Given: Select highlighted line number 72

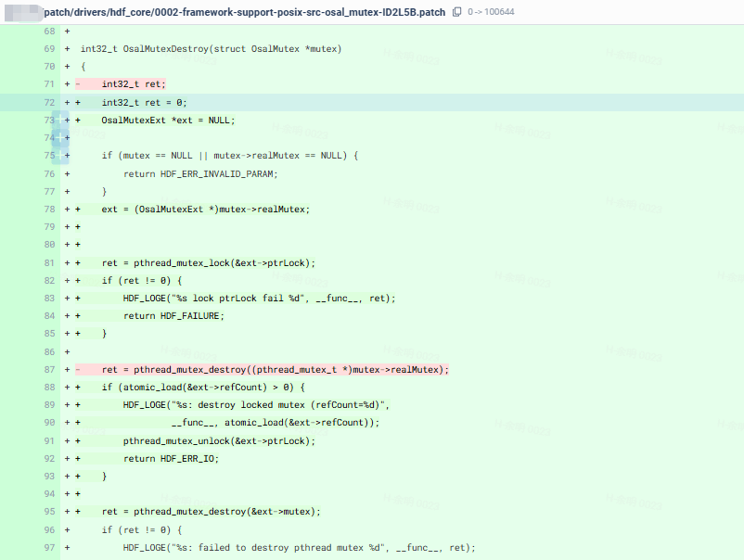Looking at the screenshot, I should (x=49, y=102).
